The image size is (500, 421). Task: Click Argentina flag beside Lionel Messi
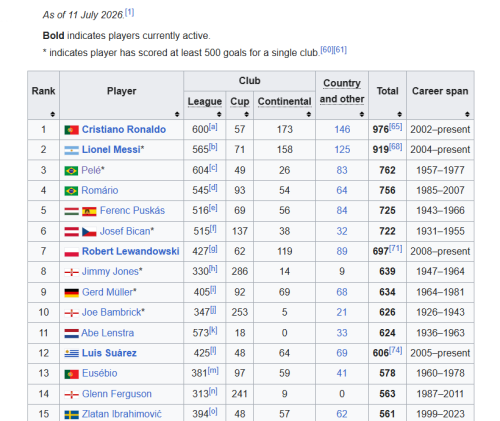[x=71, y=150]
